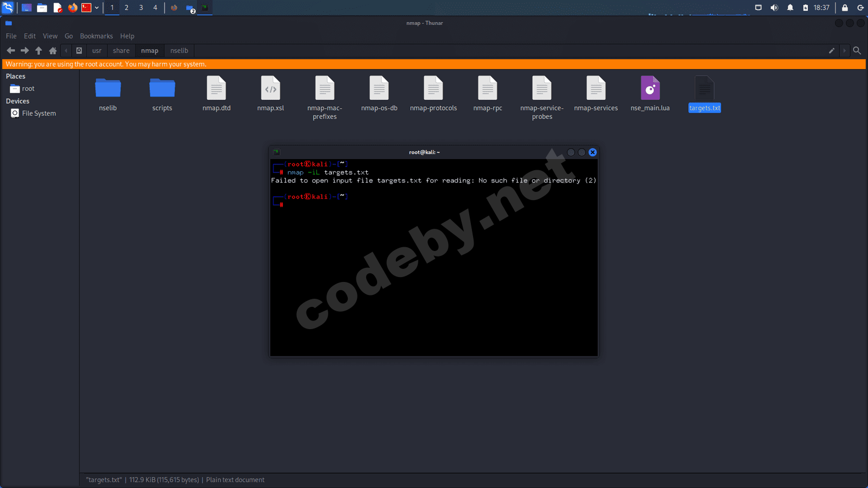Select the scripts folder
The image size is (868, 488).
click(x=162, y=94)
